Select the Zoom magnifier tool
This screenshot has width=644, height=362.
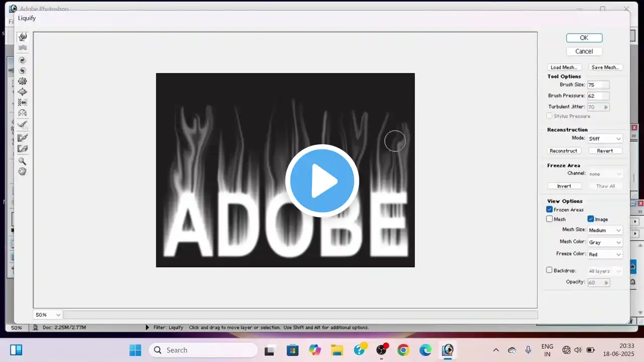pos(22,161)
